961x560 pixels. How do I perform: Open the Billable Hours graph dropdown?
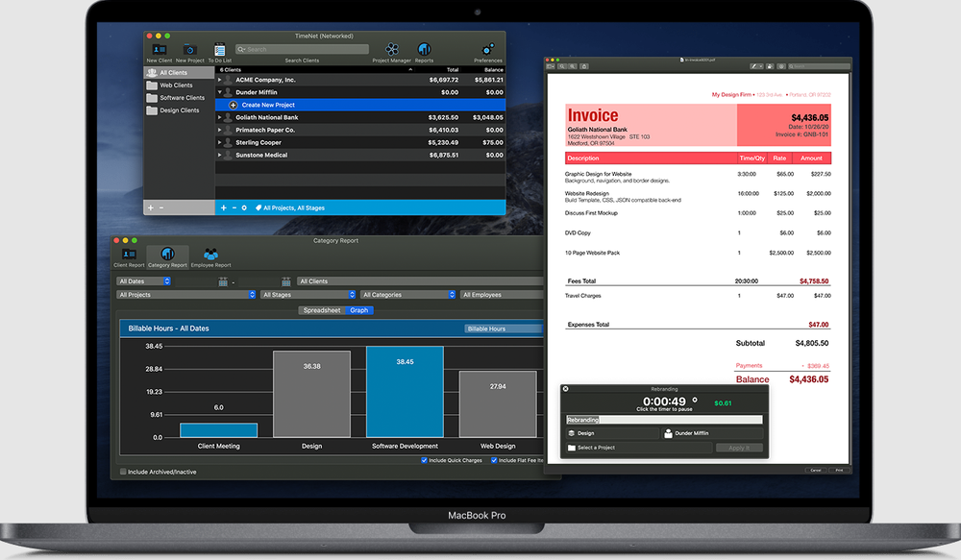pyautogui.click(x=504, y=329)
